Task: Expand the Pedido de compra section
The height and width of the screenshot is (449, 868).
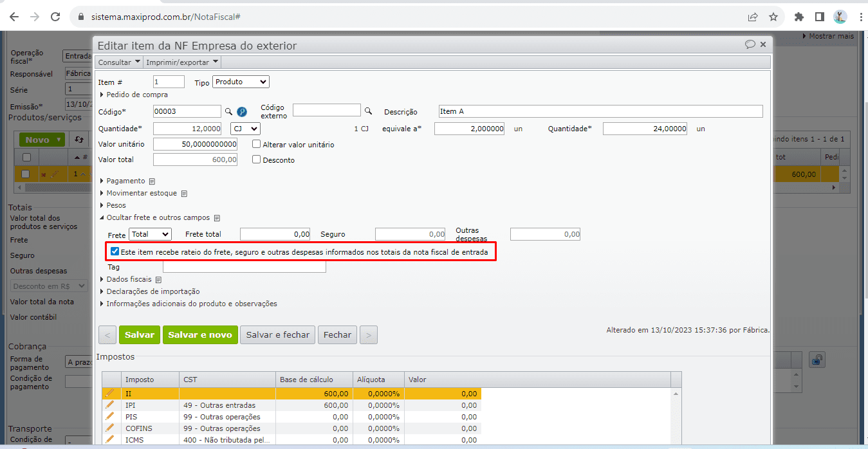Action: [x=133, y=95]
